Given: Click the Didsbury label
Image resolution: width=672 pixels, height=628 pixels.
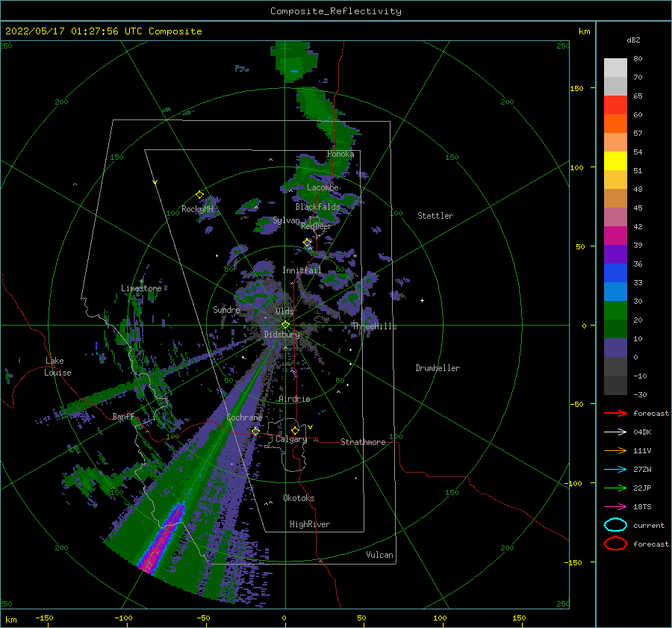Looking at the screenshot, I should [281, 335].
